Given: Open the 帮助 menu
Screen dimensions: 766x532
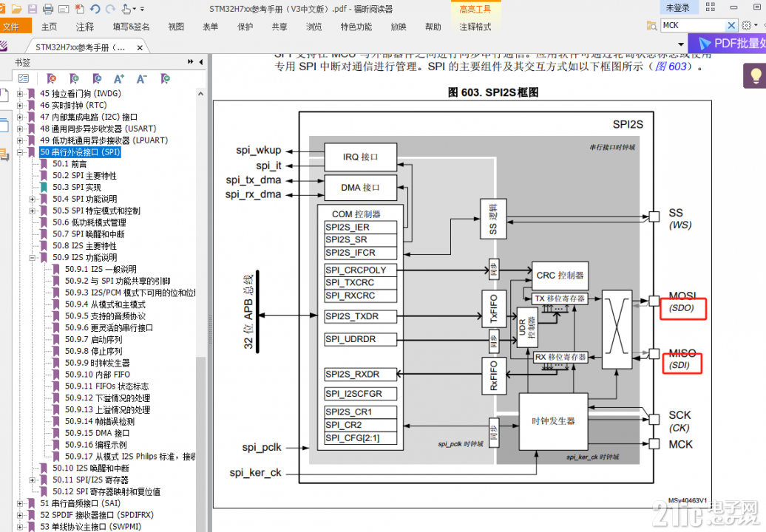Looking at the screenshot, I should (433, 27).
